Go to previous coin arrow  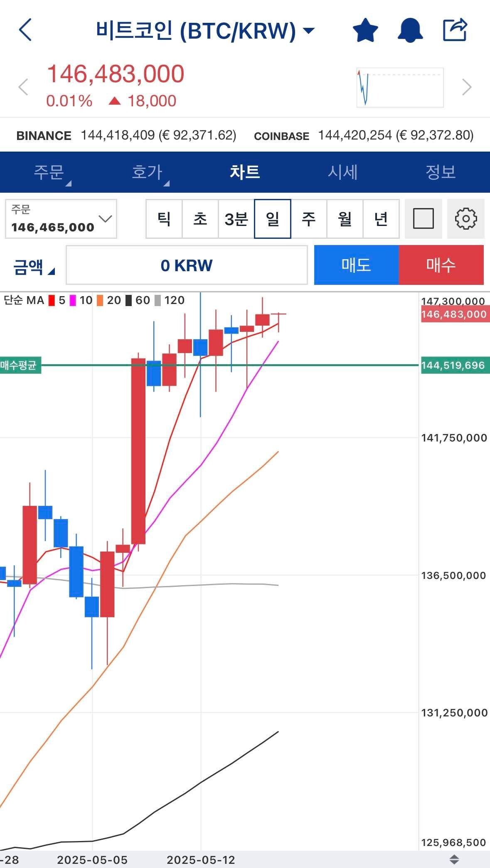pos(23,87)
